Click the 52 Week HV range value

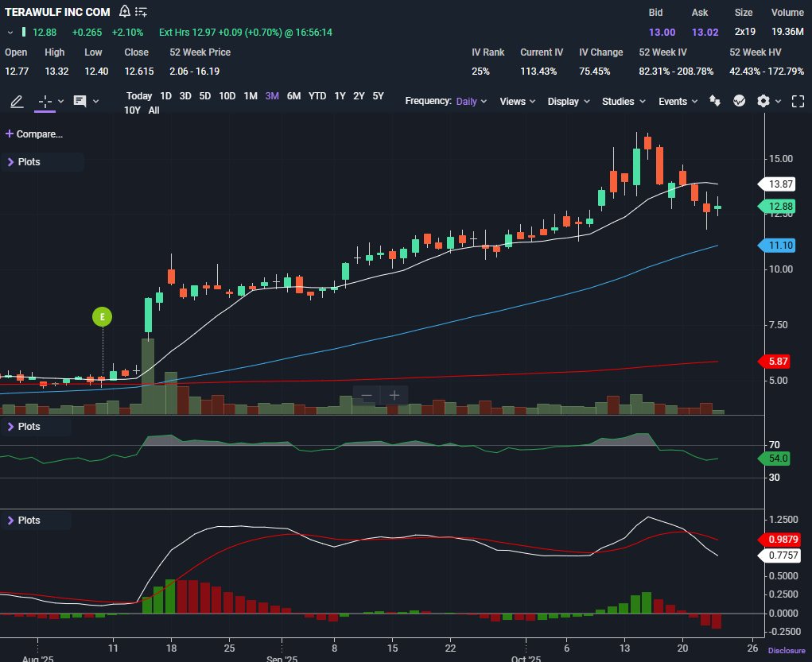point(767,72)
